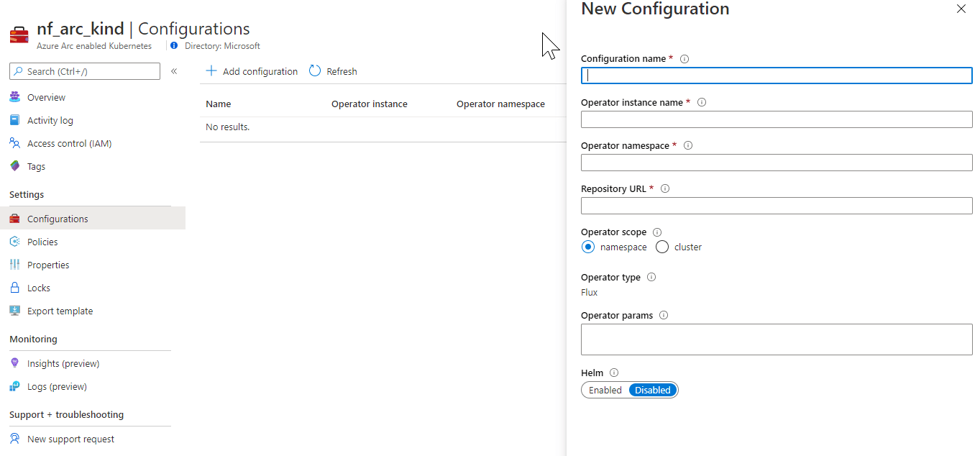Screen dimensions: 980x456
Task: Select the cluster operator scope option
Action: [661, 247]
